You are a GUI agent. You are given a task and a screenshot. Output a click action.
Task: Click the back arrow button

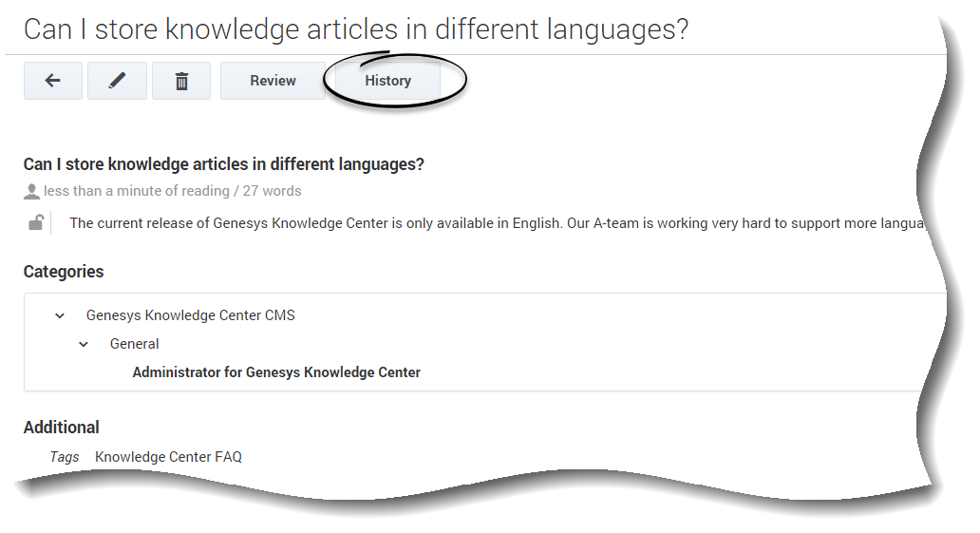pos(53,81)
